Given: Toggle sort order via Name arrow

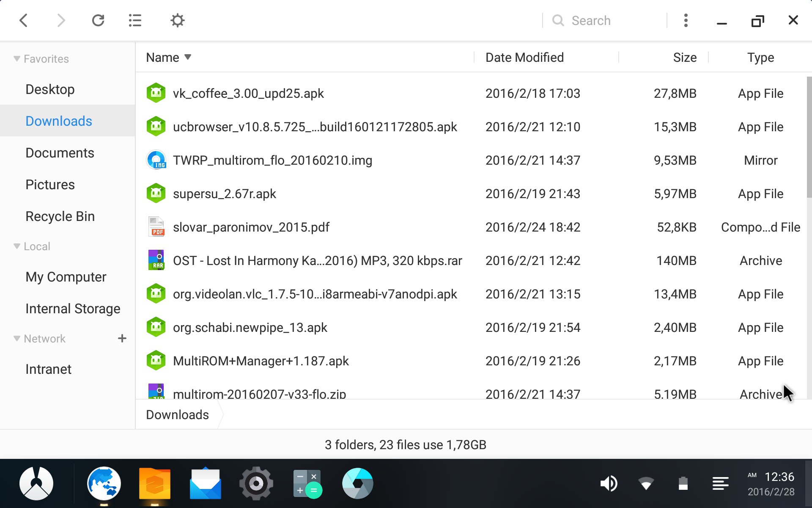Looking at the screenshot, I should click(188, 57).
